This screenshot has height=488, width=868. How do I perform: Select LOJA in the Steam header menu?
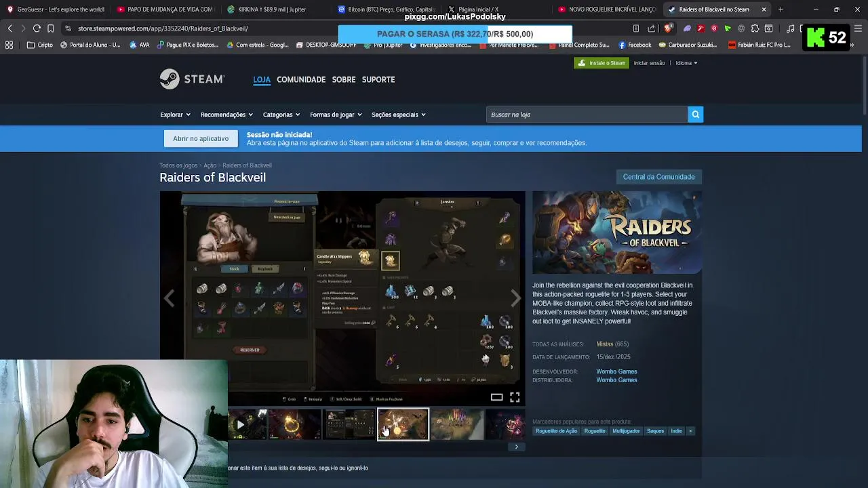(262, 79)
